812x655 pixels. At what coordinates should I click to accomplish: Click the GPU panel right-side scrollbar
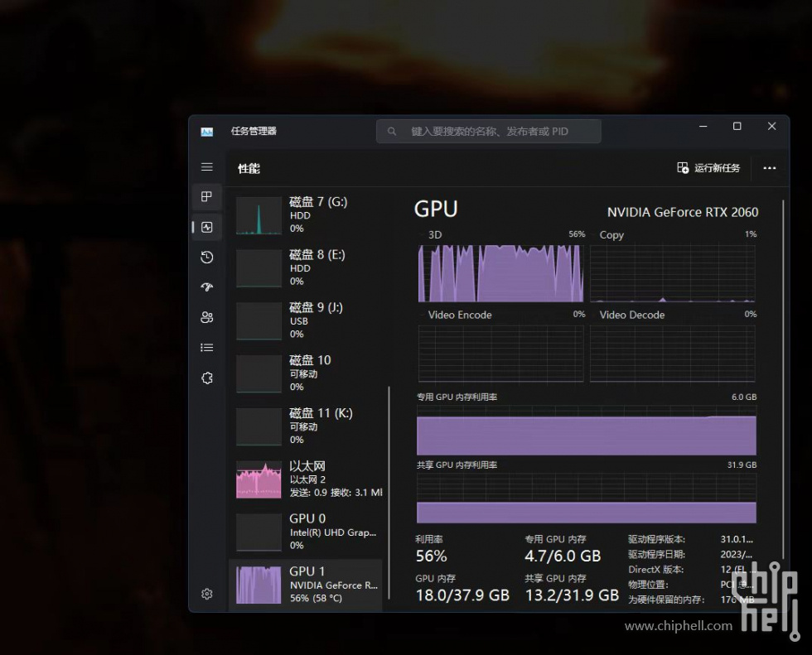784,378
